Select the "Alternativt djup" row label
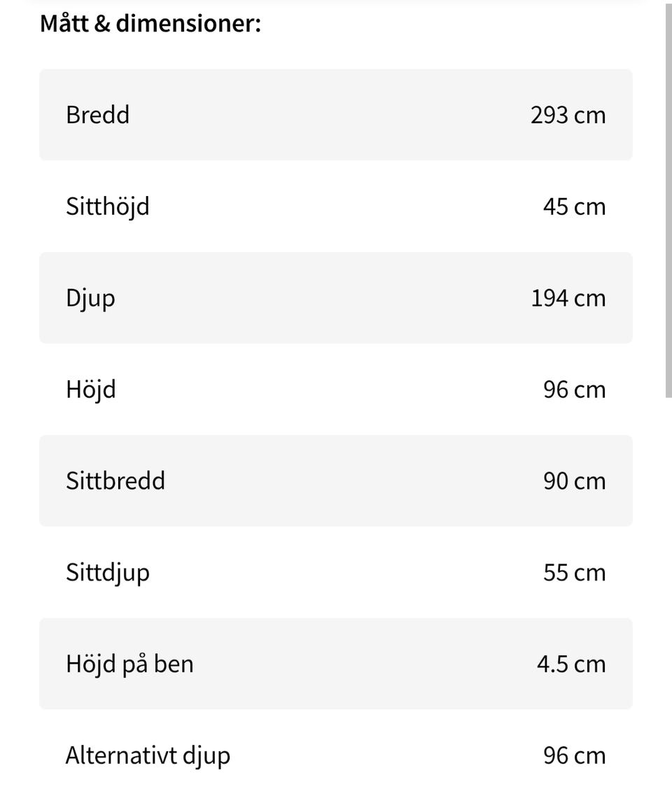Screen dimensions: 672x803 point(148,755)
